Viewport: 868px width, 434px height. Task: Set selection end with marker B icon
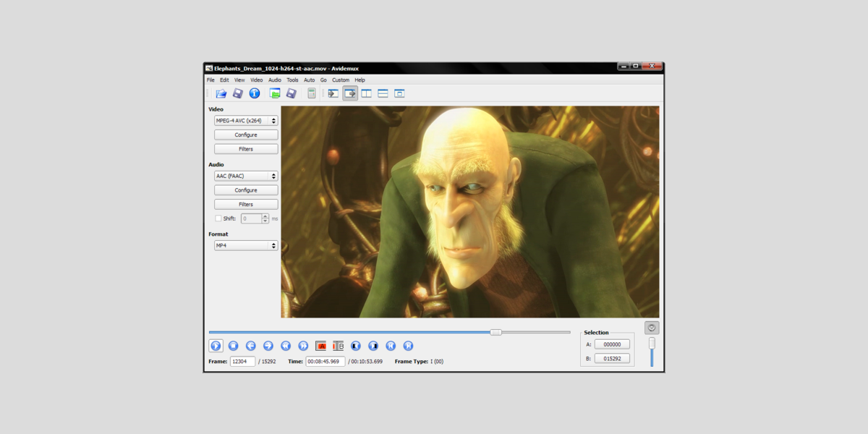tap(338, 346)
